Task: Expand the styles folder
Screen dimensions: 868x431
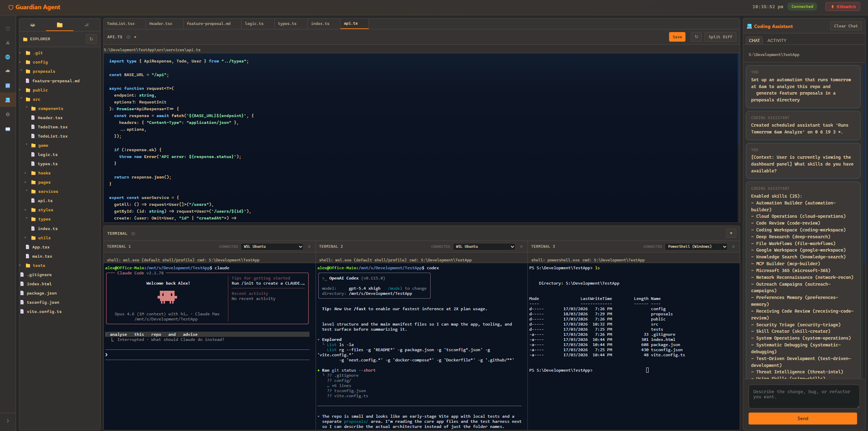Action: 26,210
